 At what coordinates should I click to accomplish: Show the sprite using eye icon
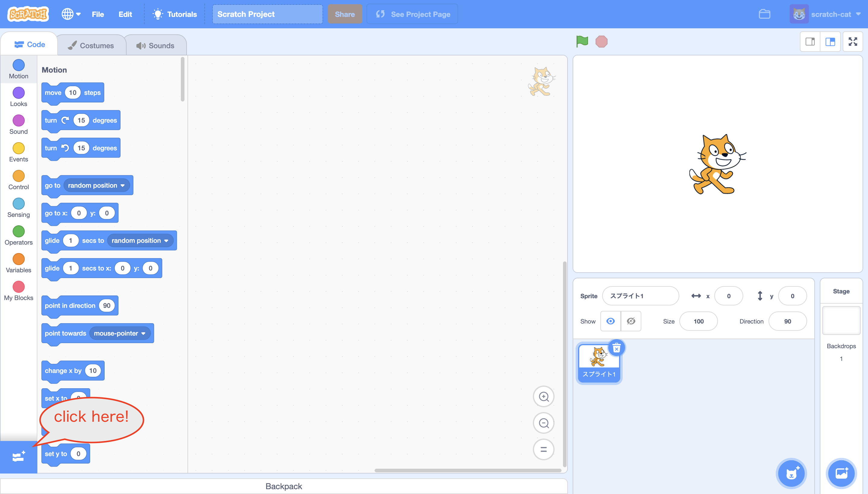click(x=610, y=321)
